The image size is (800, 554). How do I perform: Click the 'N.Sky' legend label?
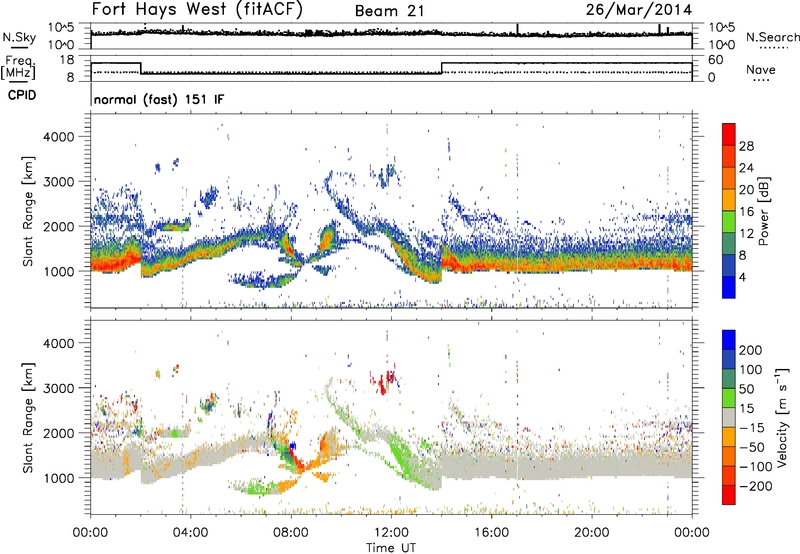[19, 38]
